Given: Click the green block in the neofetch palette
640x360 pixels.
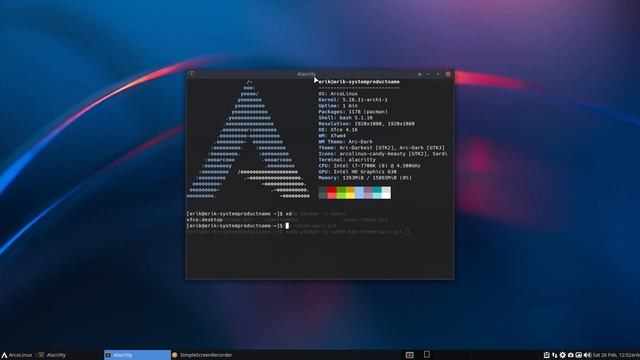Looking at the screenshot, I should [341, 193].
